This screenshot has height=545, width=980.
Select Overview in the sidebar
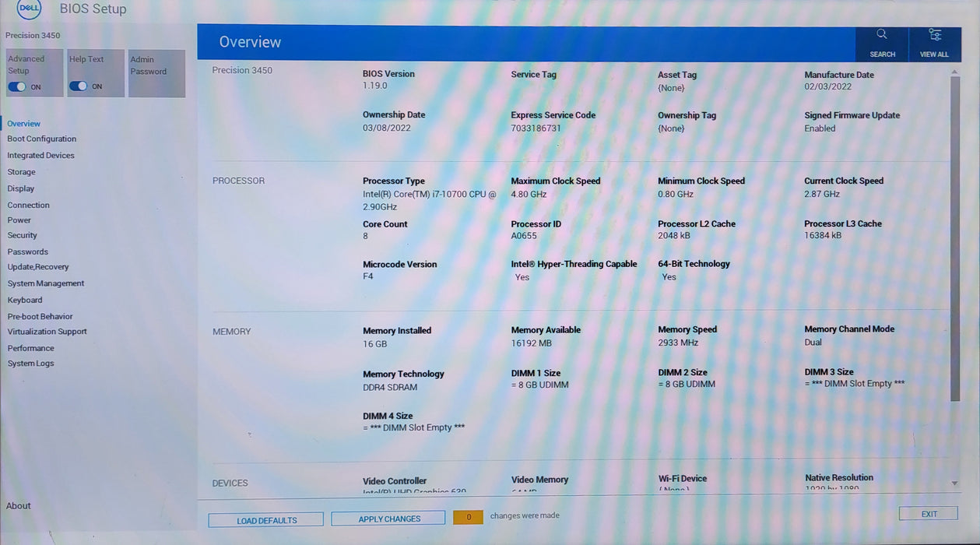[24, 124]
